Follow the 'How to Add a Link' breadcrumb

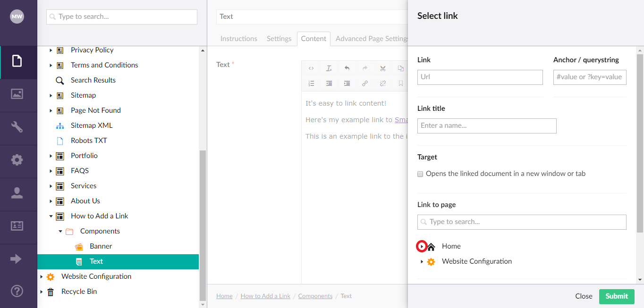click(265, 296)
